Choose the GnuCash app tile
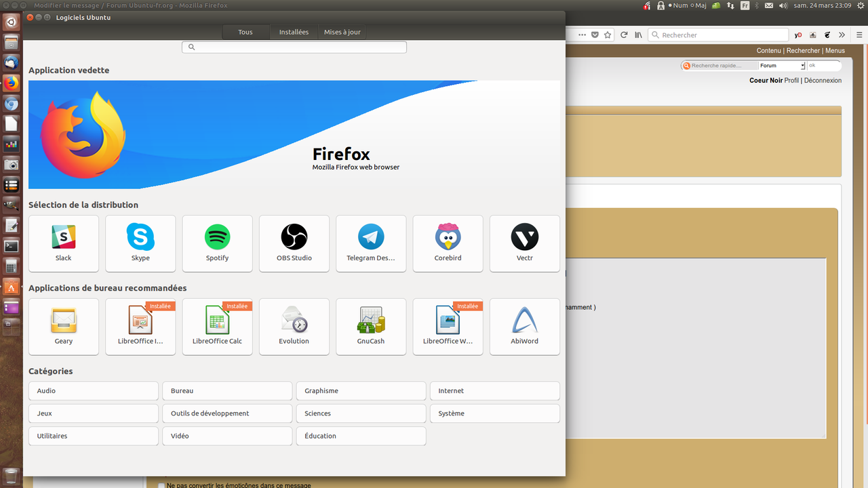 point(371,327)
